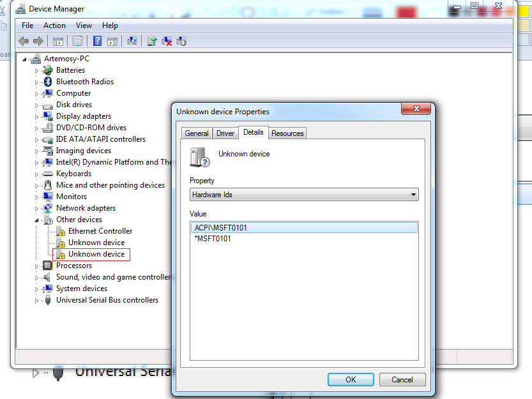Click the Update Driver Software toolbar icon
The image size is (532, 399).
(x=151, y=41)
